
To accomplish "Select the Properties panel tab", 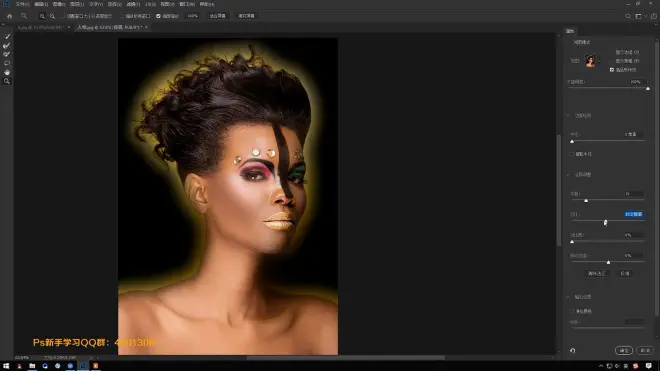I will [x=570, y=31].
